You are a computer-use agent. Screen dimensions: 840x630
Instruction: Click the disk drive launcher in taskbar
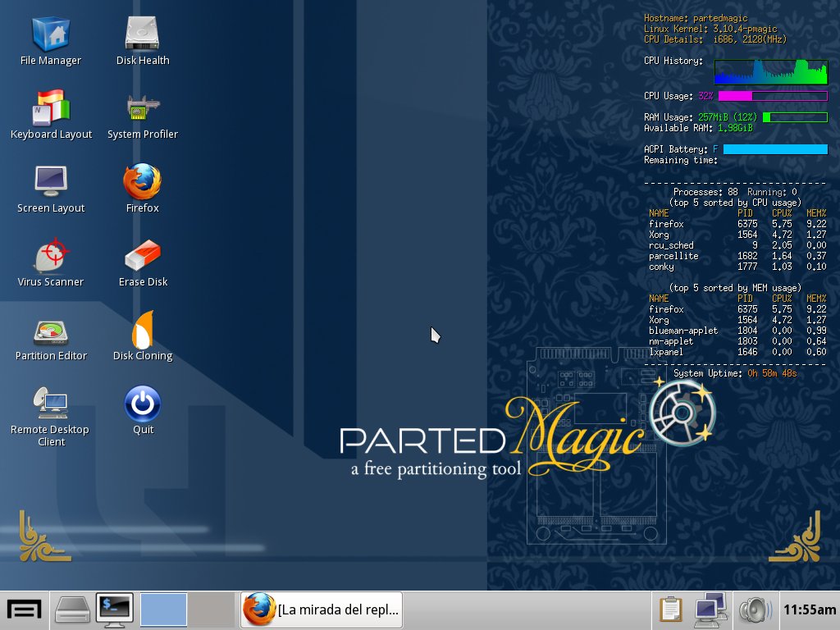(x=72, y=609)
